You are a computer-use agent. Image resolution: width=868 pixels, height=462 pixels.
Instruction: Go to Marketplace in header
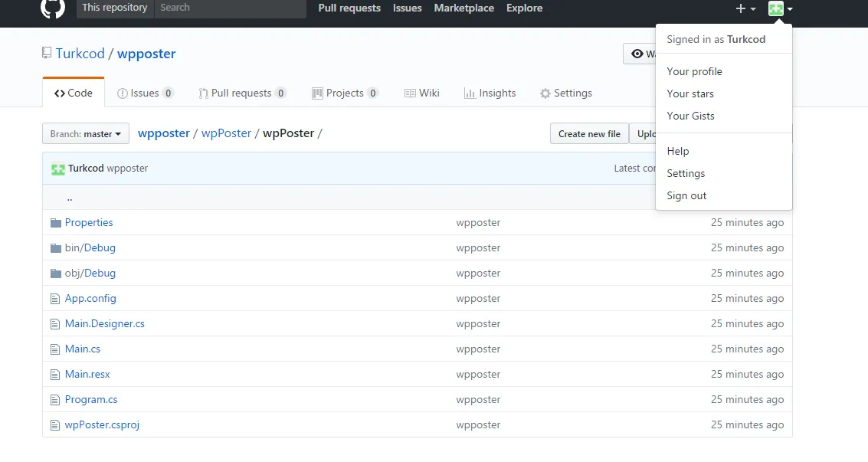click(x=464, y=8)
